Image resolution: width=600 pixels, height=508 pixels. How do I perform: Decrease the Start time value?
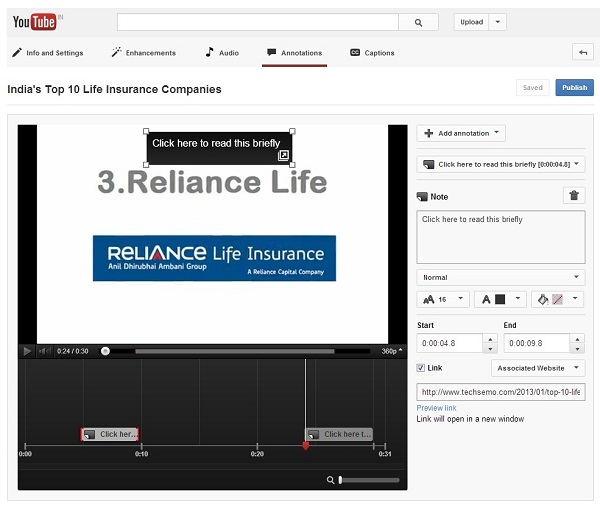[490, 348]
